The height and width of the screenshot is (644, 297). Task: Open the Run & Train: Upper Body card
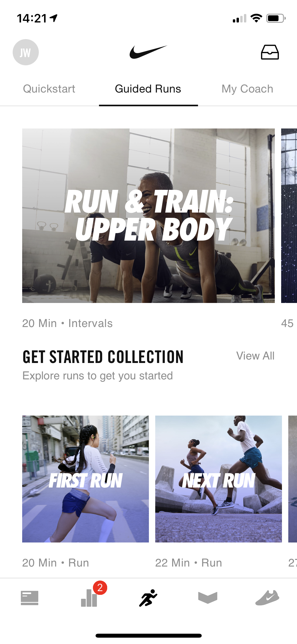coord(148,216)
